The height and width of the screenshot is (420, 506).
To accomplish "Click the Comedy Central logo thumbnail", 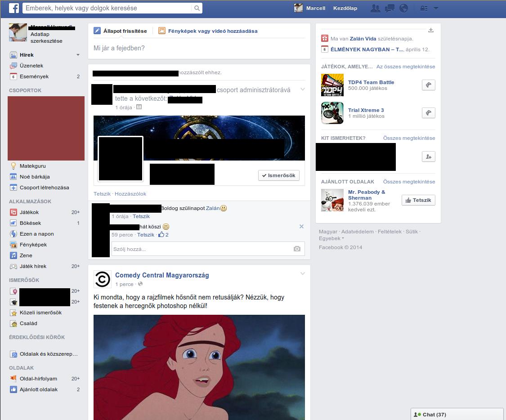I will [102, 279].
